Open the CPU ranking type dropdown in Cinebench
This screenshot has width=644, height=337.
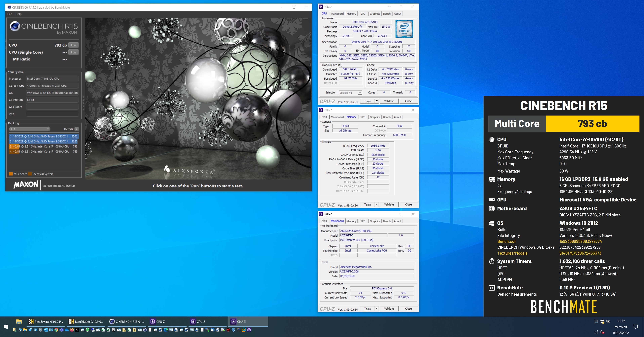(x=30, y=129)
